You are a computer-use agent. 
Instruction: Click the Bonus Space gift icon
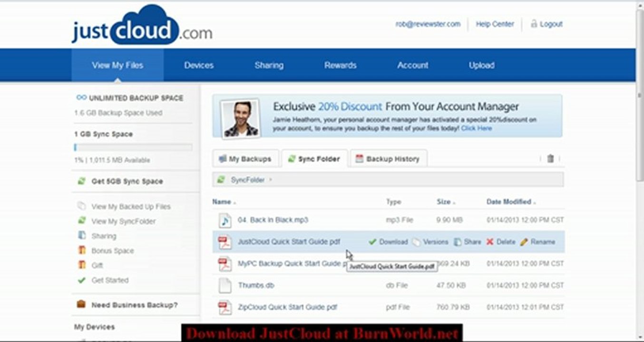coord(81,250)
